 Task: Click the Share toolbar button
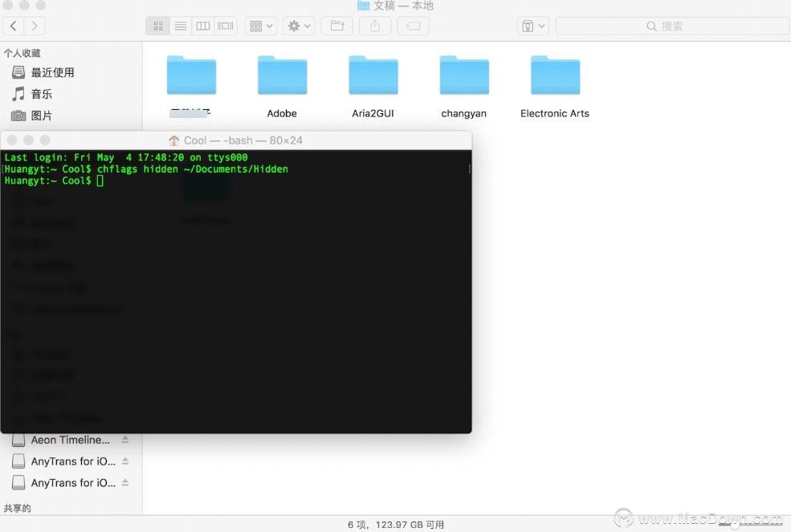tap(375, 26)
